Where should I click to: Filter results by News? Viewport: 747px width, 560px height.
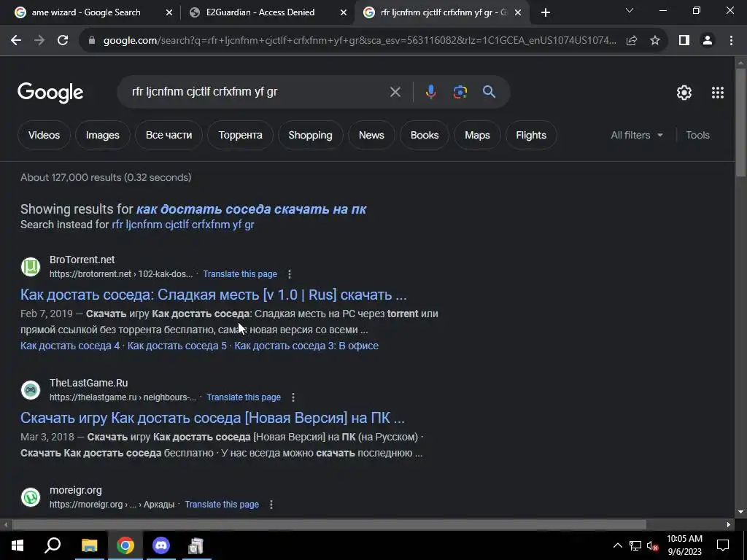coord(371,135)
